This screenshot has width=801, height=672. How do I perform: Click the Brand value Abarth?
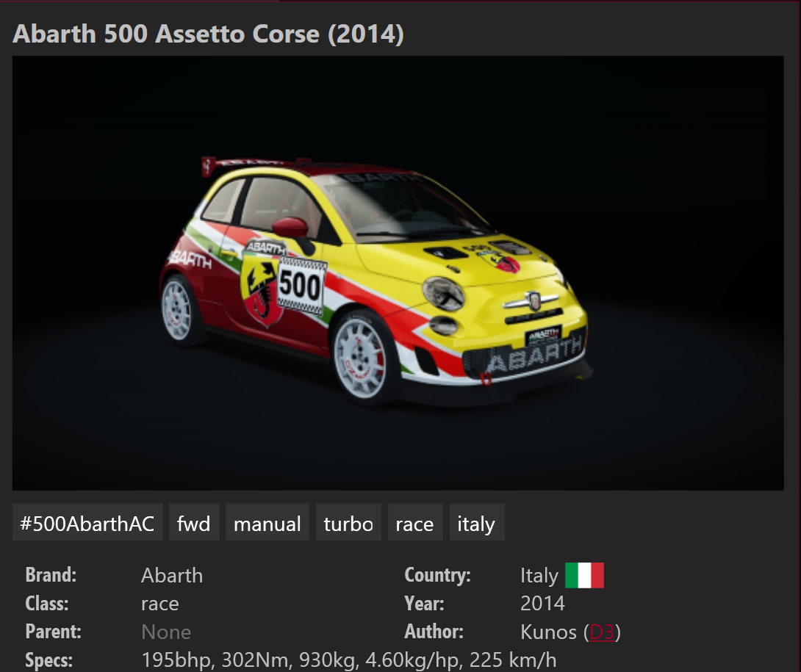[x=172, y=576]
